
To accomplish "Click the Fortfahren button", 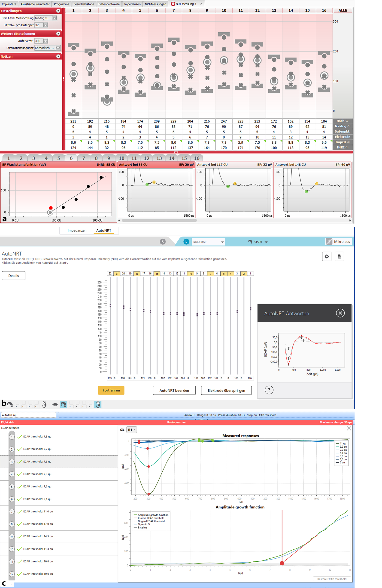I will [x=111, y=390].
